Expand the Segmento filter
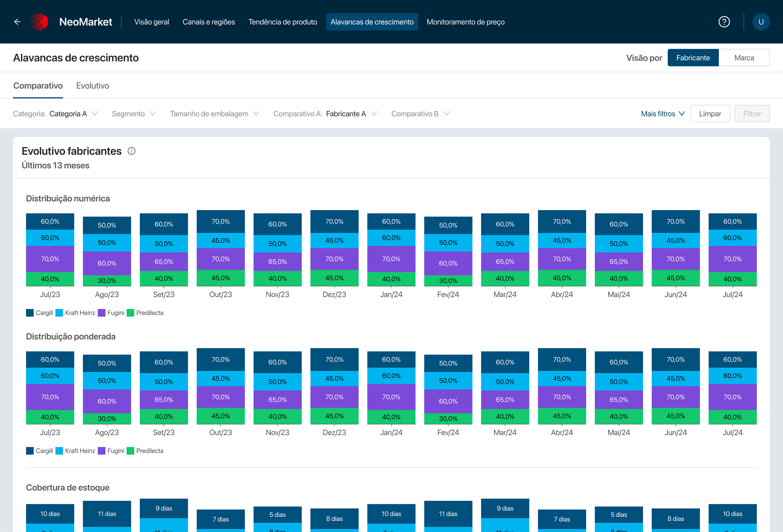Viewport: 783px width, 532px height. [x=134, y=114]
